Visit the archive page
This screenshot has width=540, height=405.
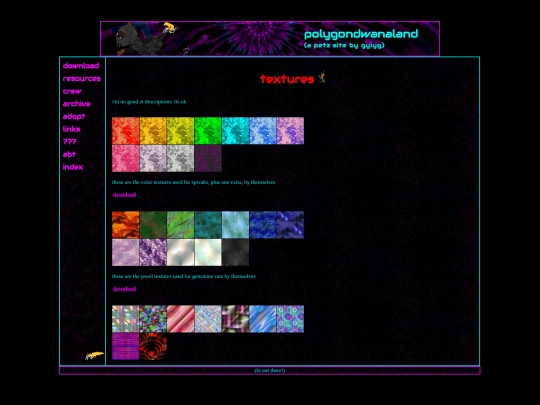coord(76,104)
